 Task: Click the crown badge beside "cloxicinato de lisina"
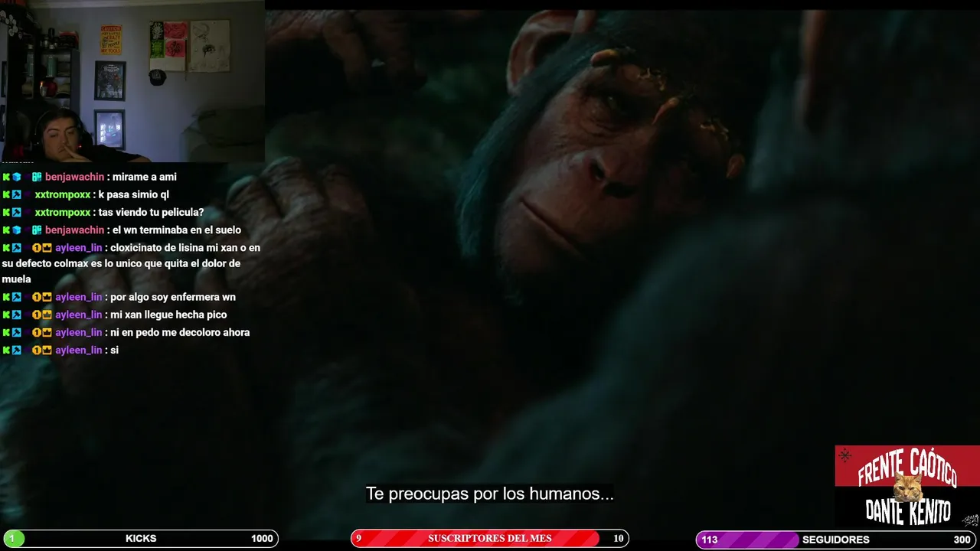[47, 248]
